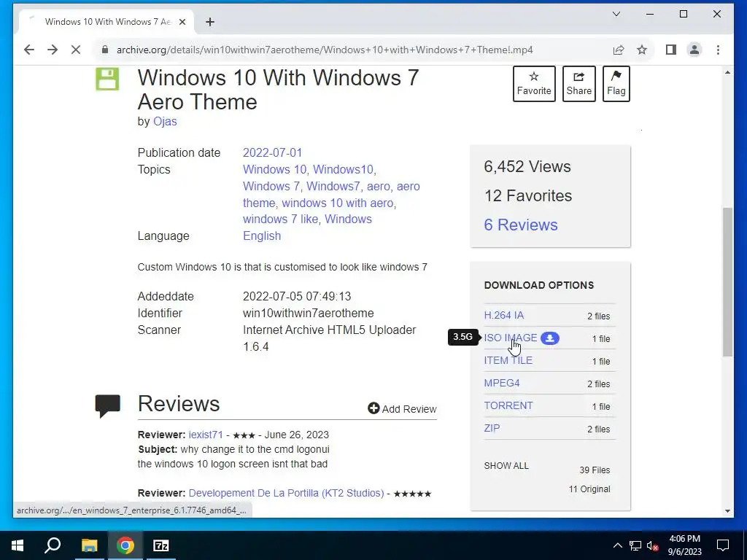Download MPEG4 files
Viewport: 747px width, 560px height.
(x=502, y=383)
